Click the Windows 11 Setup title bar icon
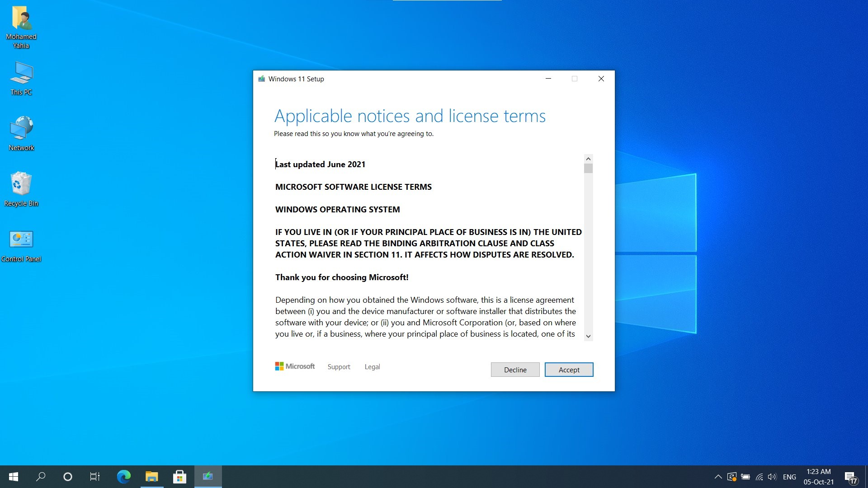 (261, 79)
